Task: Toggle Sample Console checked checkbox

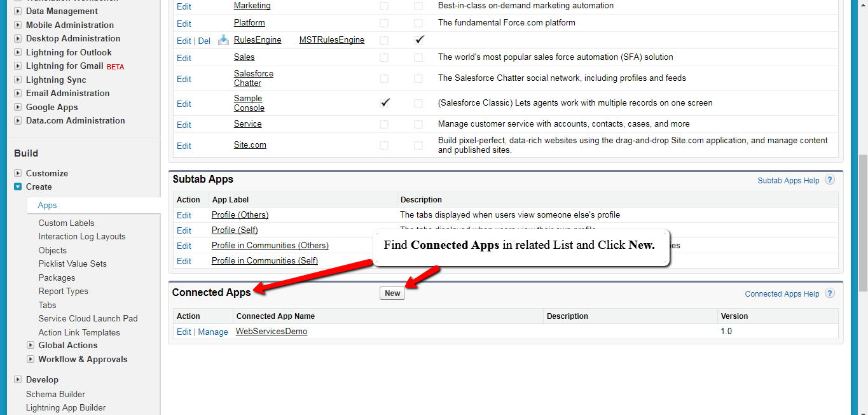Action: coord(384,103)
